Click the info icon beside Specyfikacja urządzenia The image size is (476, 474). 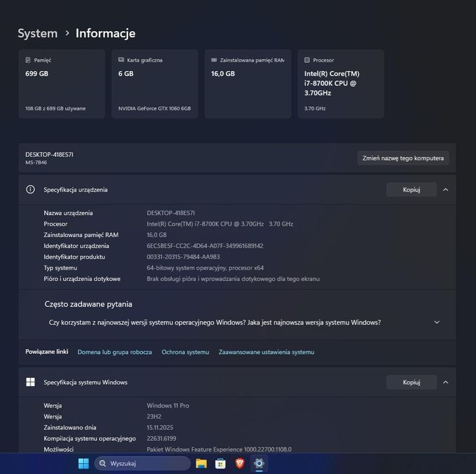coord(30,190)
